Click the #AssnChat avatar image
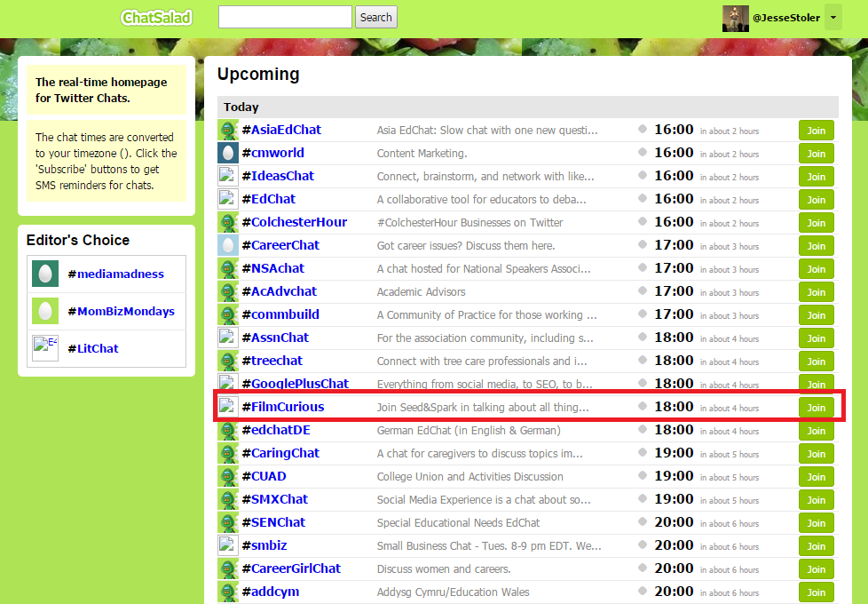Viewport: 868px width, 604px height. point(228,338)
